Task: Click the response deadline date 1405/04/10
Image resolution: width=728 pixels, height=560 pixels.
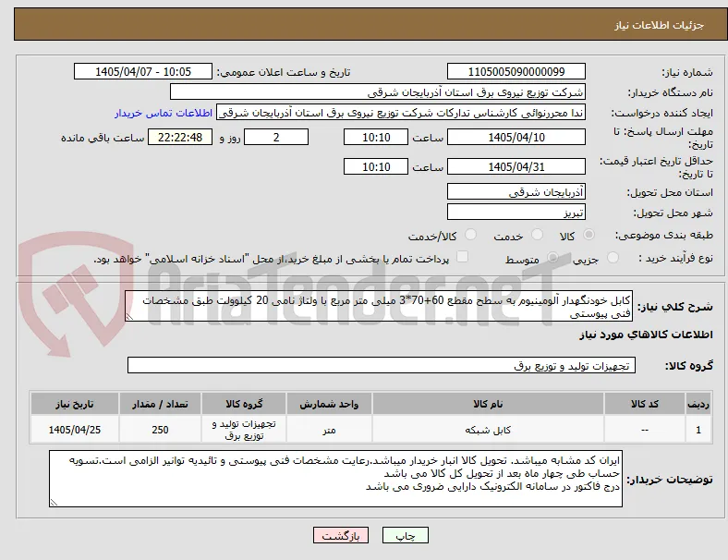Action: coord(516,138)
